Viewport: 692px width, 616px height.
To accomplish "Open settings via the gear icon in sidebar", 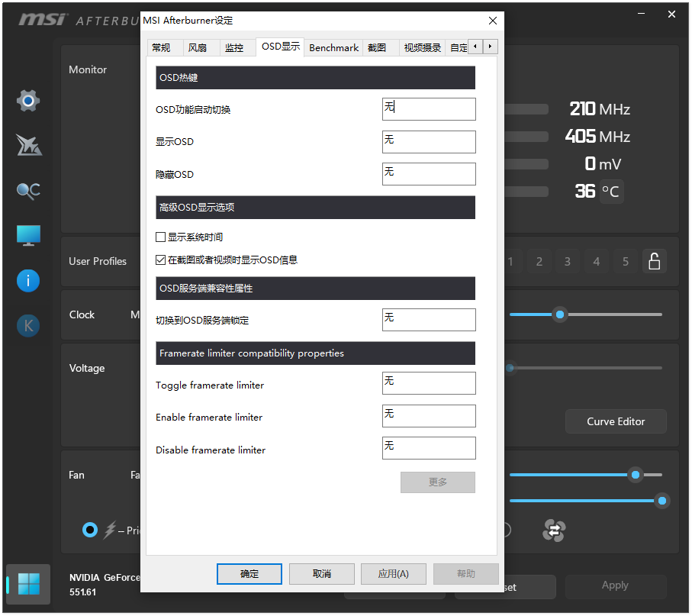I will point(27,100).
